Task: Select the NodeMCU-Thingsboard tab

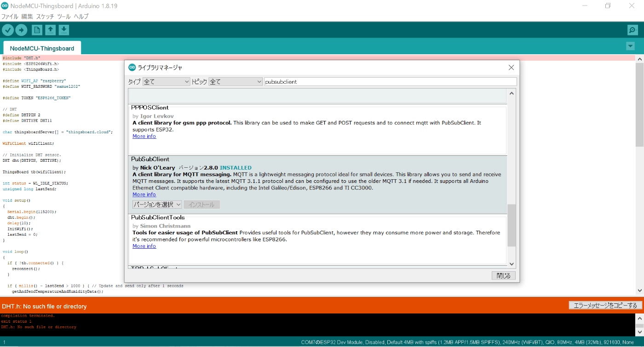Action: (42, 48)
